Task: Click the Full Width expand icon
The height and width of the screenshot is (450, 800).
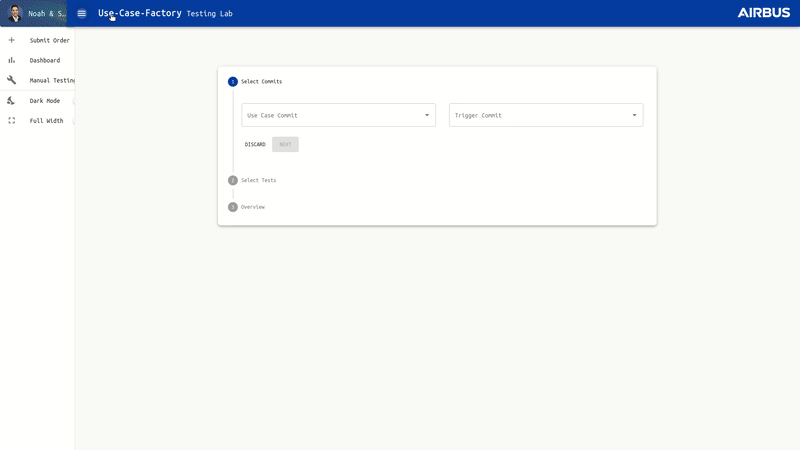Action: click(x=12, y=120)
